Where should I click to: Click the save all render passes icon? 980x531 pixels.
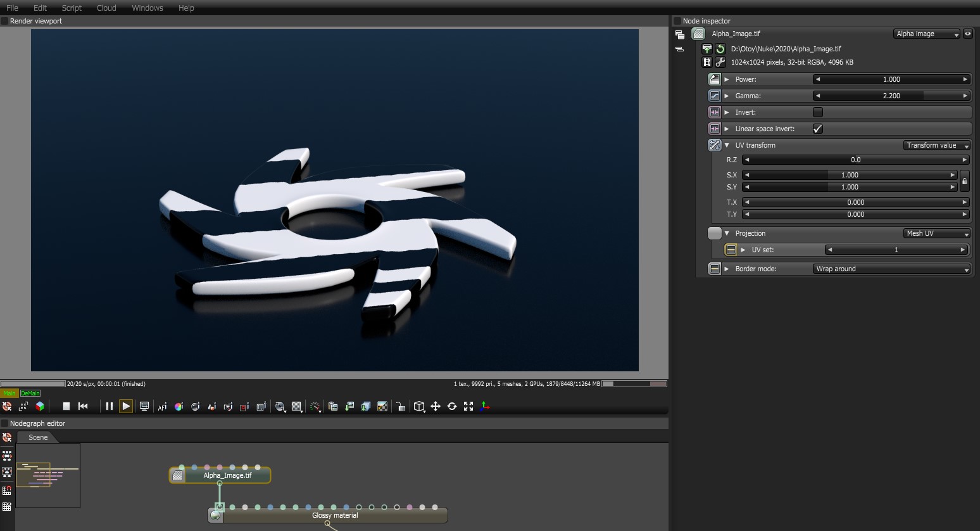pyautogui.click(x=366, y=407)
